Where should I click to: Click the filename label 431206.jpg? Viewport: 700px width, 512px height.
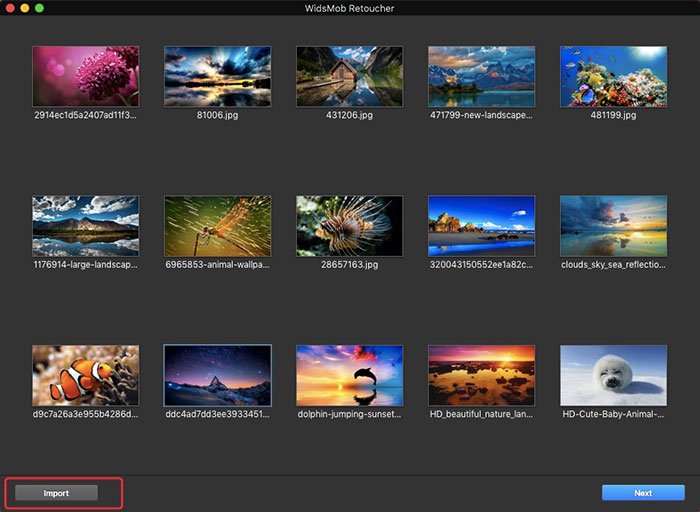tap(350, 115)
